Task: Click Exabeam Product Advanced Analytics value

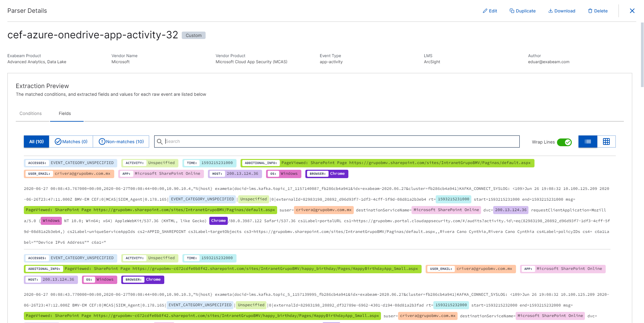Action: pyautogui.click(x=37, y=62)
